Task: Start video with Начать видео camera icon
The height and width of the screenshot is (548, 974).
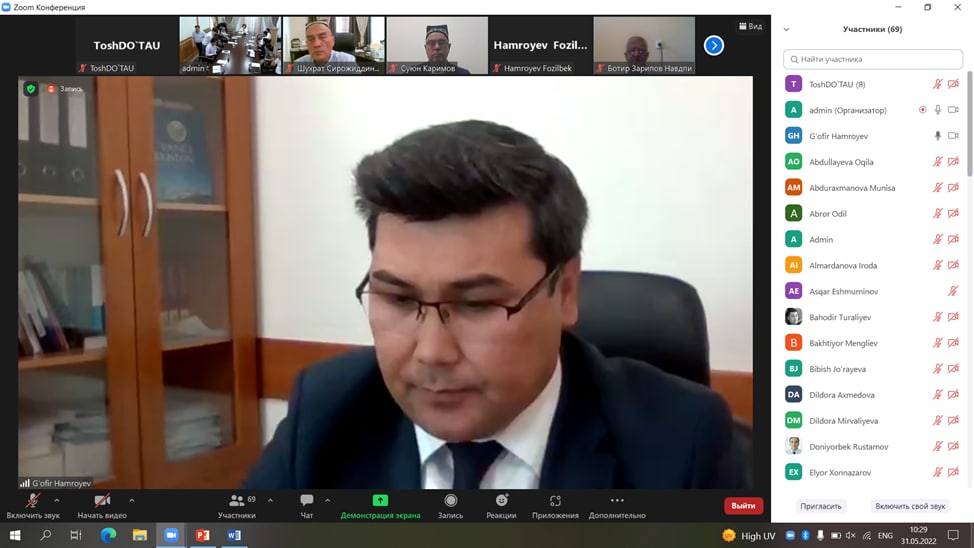Action: tap(102, 500)
